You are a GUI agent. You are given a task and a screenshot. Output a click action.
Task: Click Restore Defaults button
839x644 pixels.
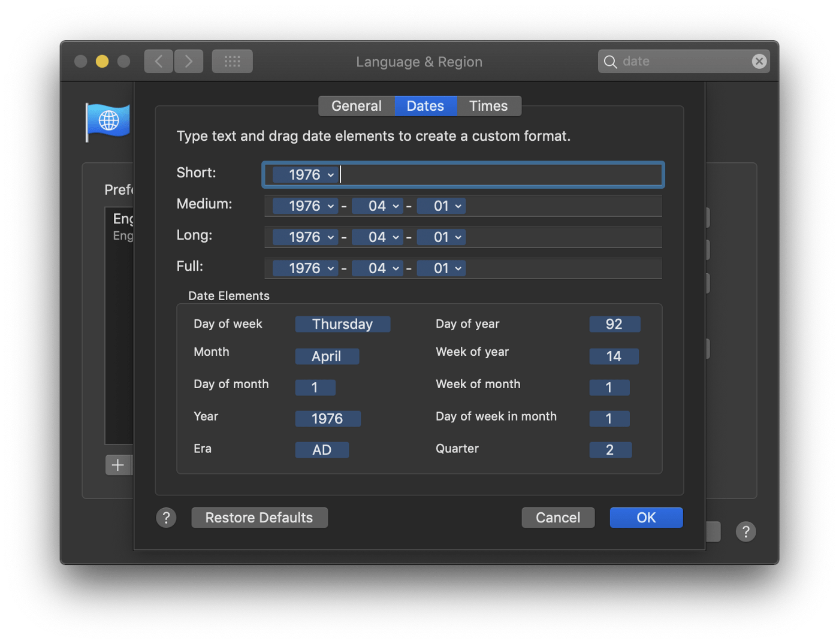[259, 518]
